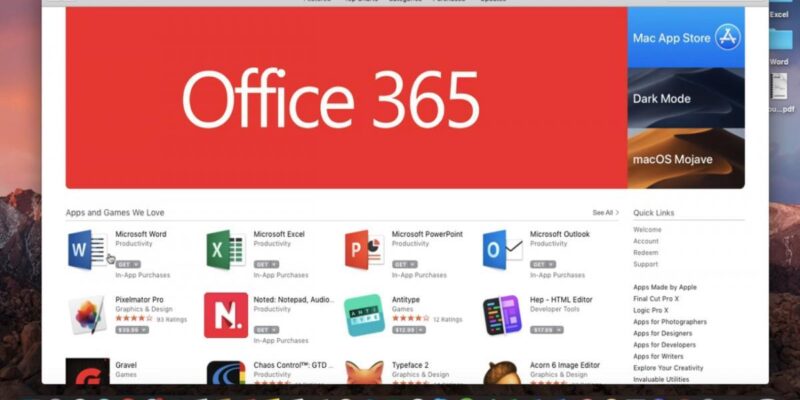Open the Gravel game icon
The image size is (800, 400).
point(87,371)
